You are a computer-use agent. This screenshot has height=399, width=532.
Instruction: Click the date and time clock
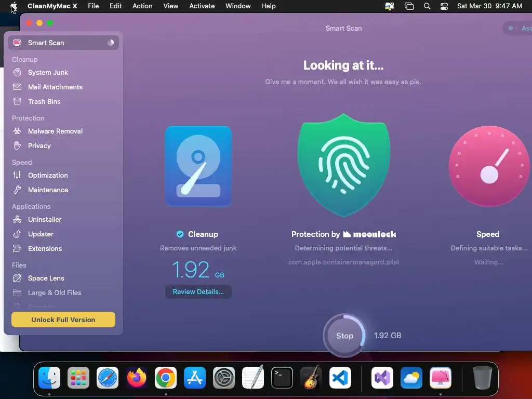(x=489, y=6)
